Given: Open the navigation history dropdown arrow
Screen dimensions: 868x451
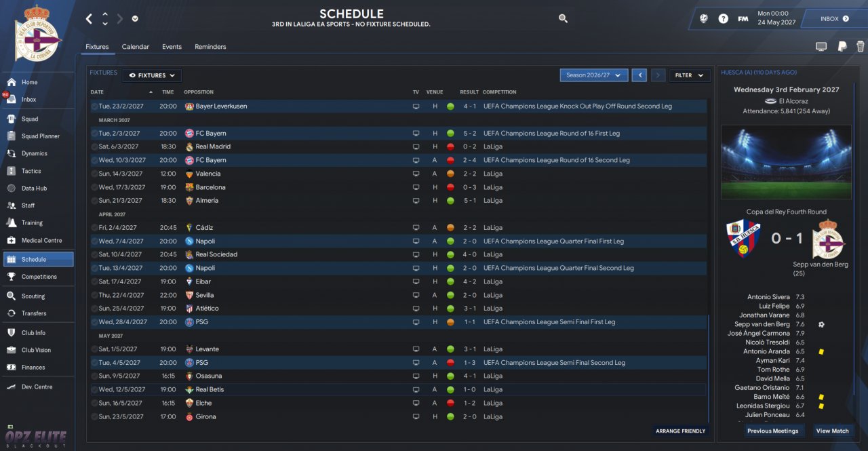Looking at the screenshot, I should (x=135, y=19).
